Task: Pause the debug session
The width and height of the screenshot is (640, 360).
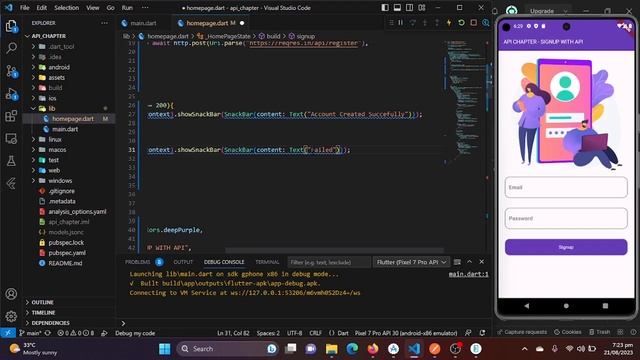Action: [400, 23]
